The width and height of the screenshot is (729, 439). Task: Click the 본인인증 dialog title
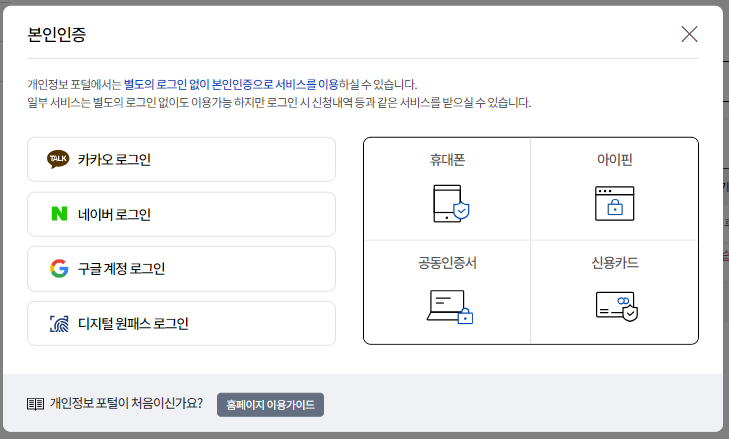57,34
